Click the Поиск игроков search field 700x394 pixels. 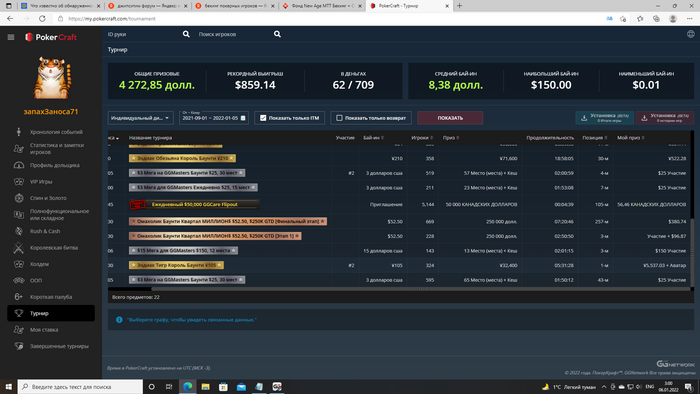click(234, 34)
